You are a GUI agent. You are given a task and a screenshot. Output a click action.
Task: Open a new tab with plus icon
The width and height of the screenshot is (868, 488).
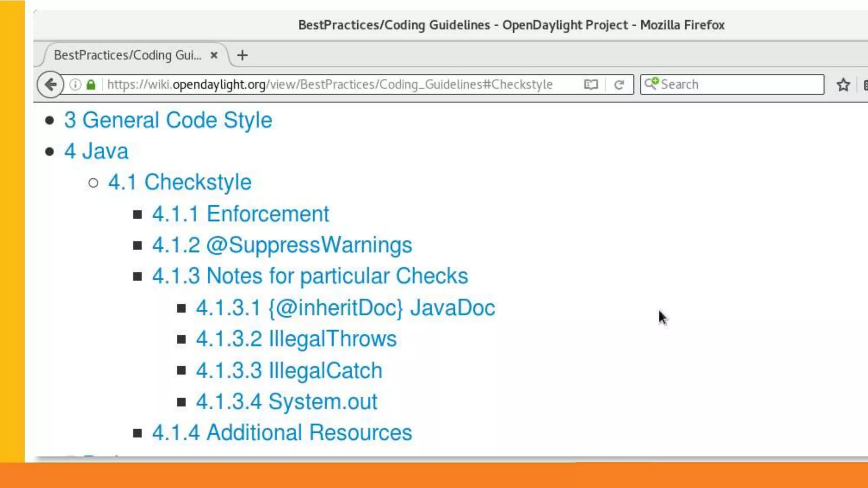(242, 55)
